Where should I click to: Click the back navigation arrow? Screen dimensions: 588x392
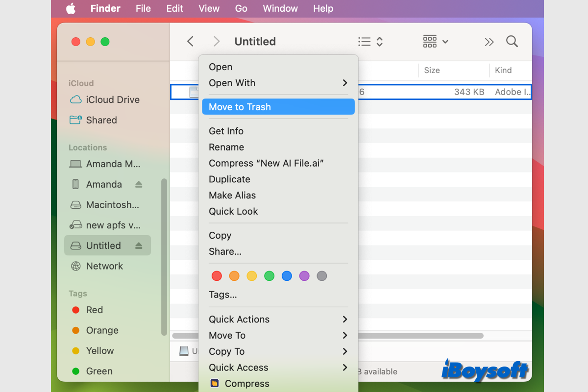click(190, 42)
